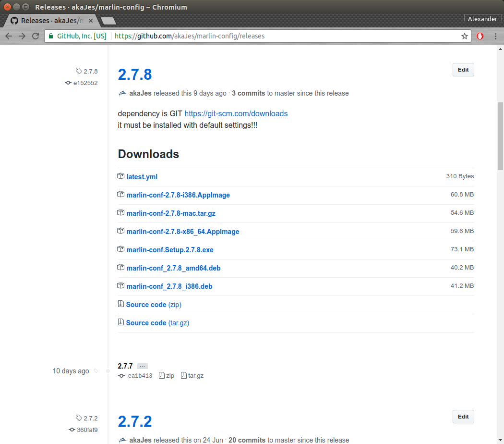Open the AdBlock extension icon in the toolbar
The image size is (504, 444).
click(x=480, y=36)
